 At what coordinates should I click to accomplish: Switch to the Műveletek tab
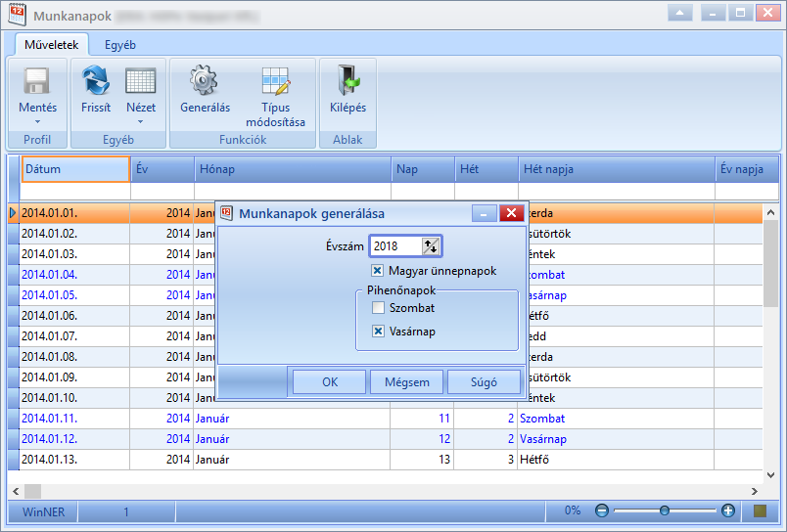[52, 45]
